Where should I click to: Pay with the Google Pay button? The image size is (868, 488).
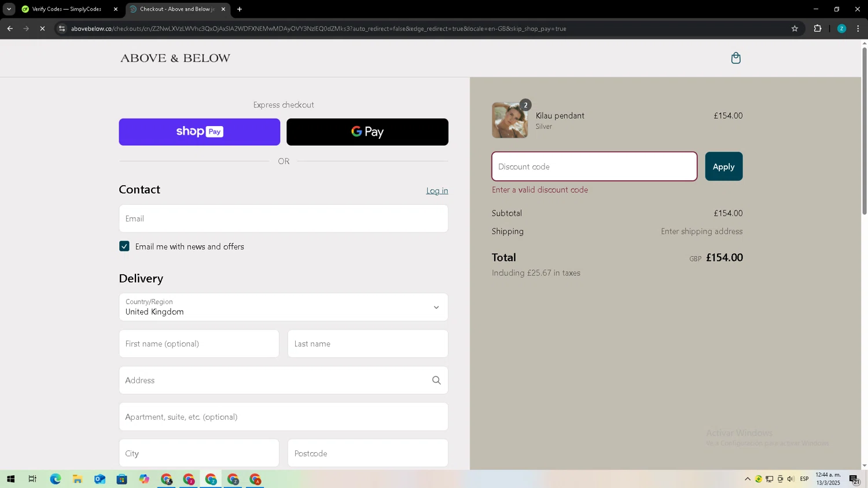[x=367, y=132]
